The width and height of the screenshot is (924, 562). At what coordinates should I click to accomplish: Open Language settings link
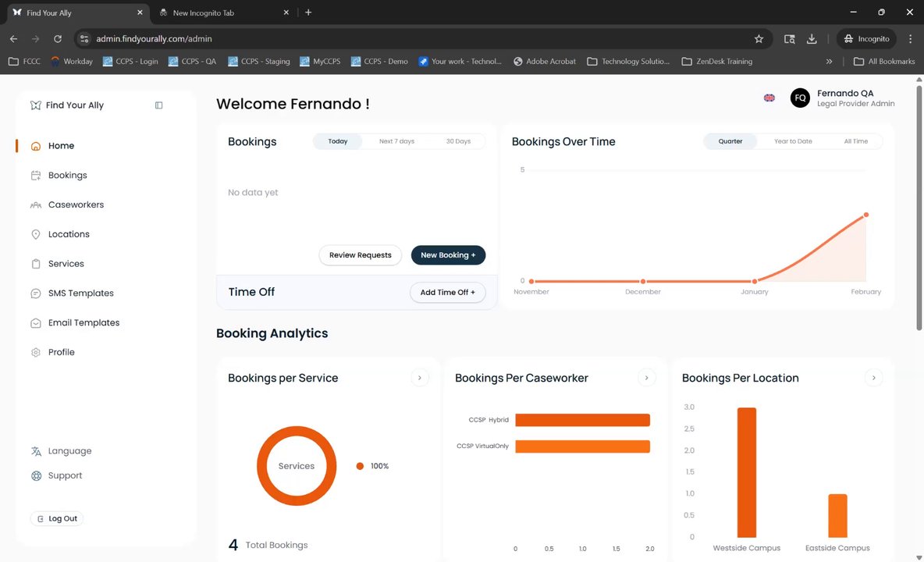tap(69, 450)
